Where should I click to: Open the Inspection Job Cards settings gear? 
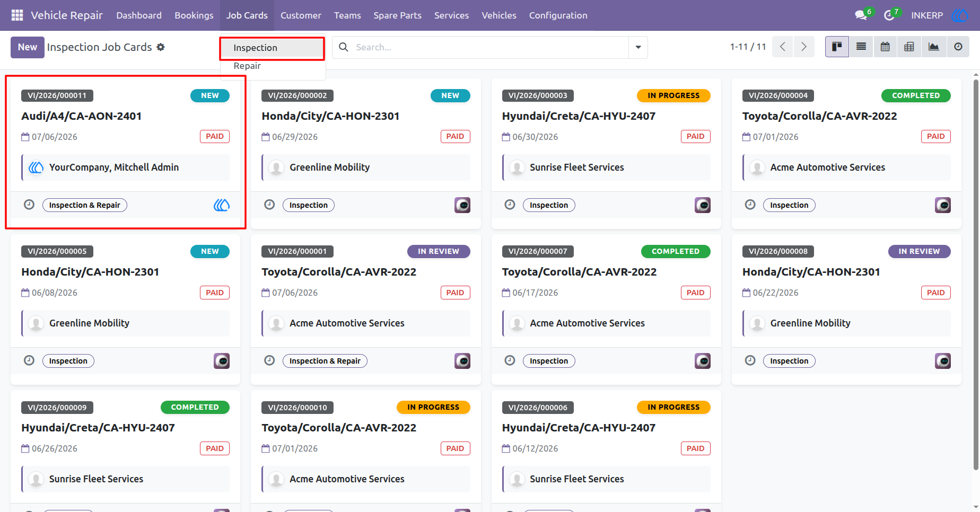point(161,47)
